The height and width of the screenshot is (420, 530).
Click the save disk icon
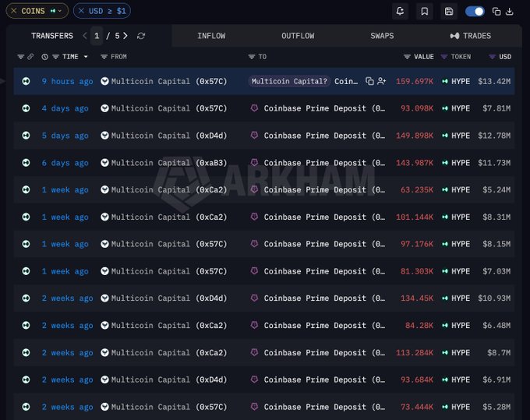tap(449, 11)
